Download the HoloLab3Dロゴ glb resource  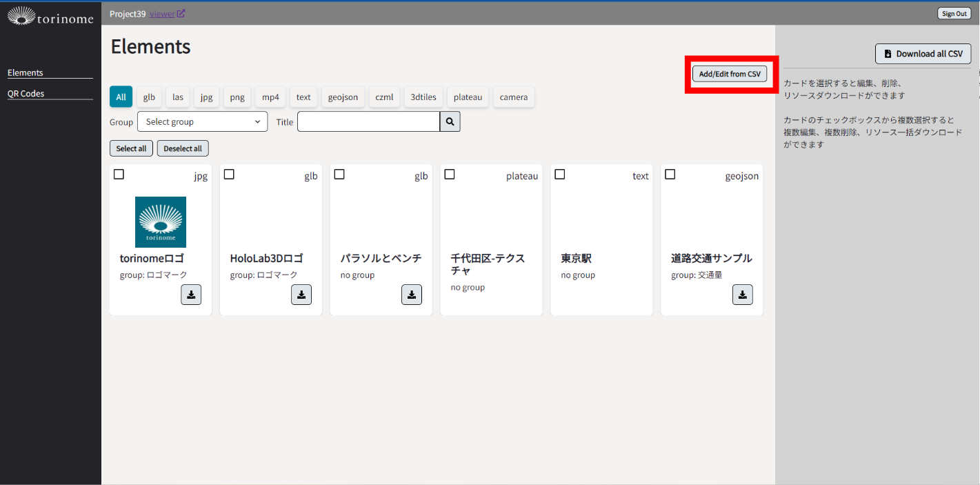tap(301, 295)
